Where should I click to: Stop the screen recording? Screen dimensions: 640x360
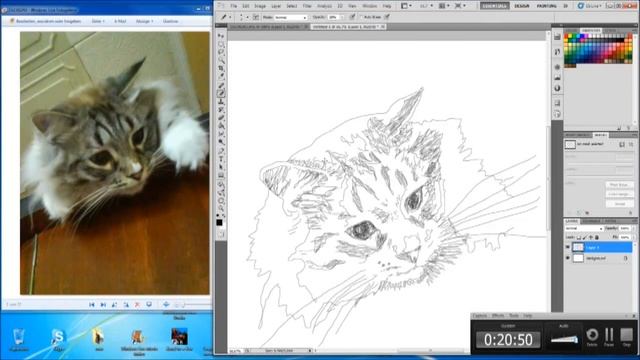[x=626, y=337]
